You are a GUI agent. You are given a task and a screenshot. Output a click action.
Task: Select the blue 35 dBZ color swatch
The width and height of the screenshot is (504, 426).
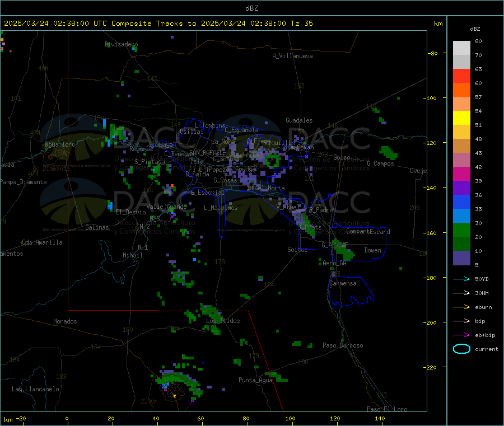461,202
